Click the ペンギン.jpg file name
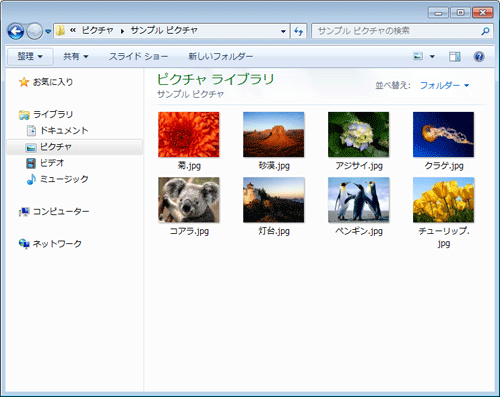 [359, 231]
